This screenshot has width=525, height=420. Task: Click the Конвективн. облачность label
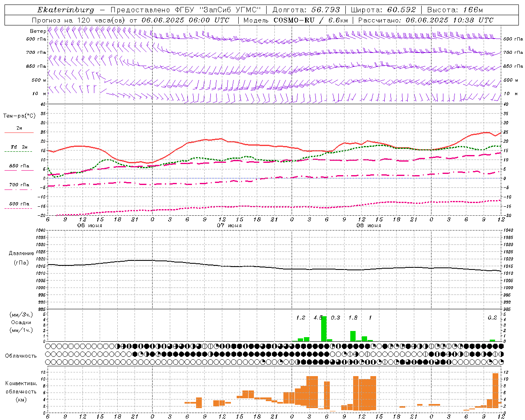tap(21, 391)
